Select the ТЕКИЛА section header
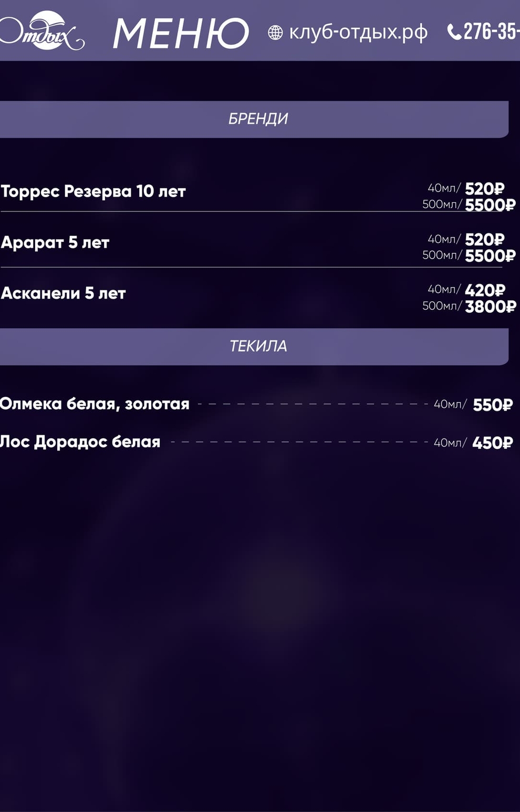The height and width of the screenshot is (812, 520). click(x=258, y=346)
